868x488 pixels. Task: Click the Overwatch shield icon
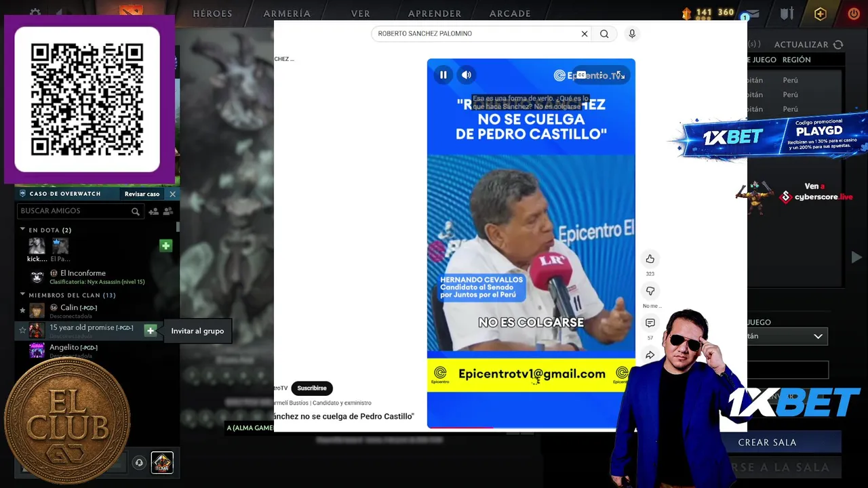tap(22, 194)
